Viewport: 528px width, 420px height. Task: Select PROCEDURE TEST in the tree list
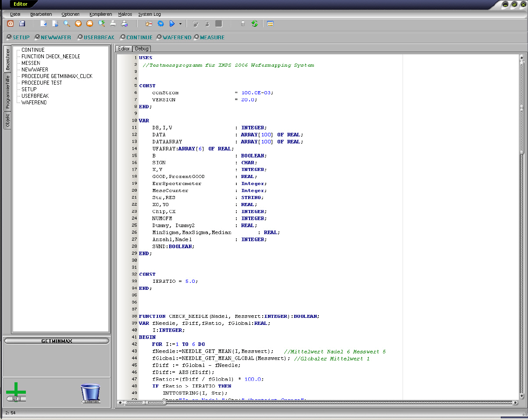42,83
